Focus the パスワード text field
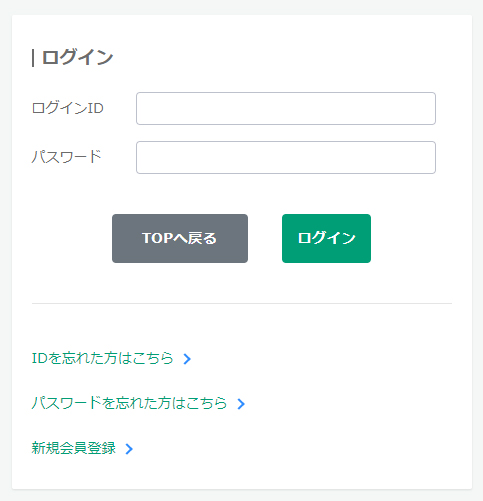This screenshot has height=501, width=483. click(x=286, y=157)
